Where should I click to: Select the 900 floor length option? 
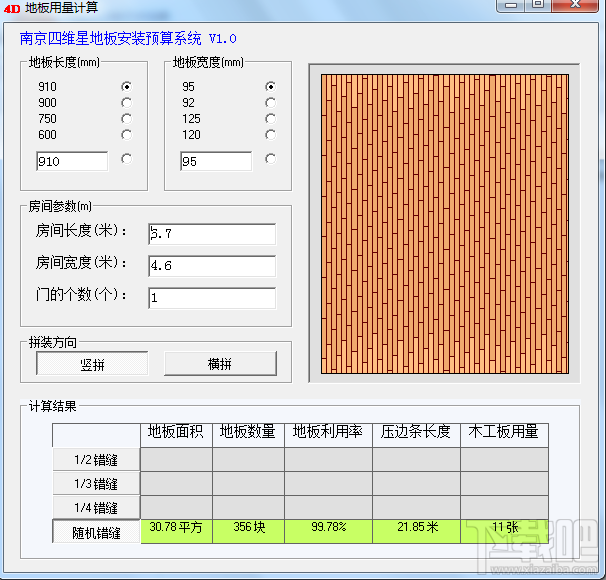point(126,103)
